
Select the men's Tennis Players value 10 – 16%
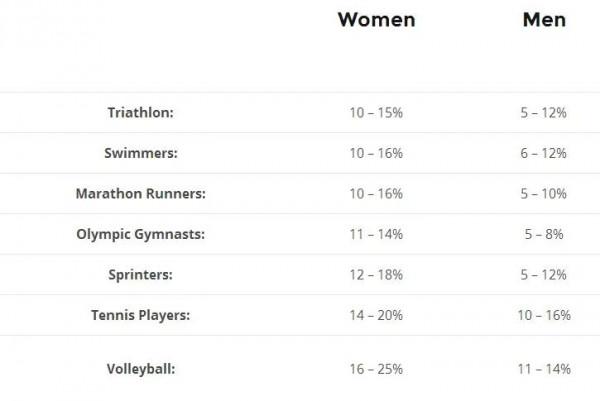point(543,315)
